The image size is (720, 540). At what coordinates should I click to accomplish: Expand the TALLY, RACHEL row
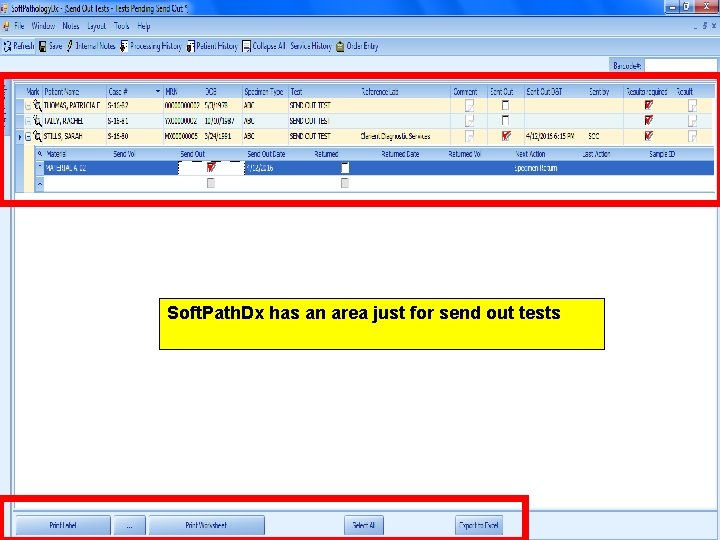pyautogui.click(x=28, y=121)
